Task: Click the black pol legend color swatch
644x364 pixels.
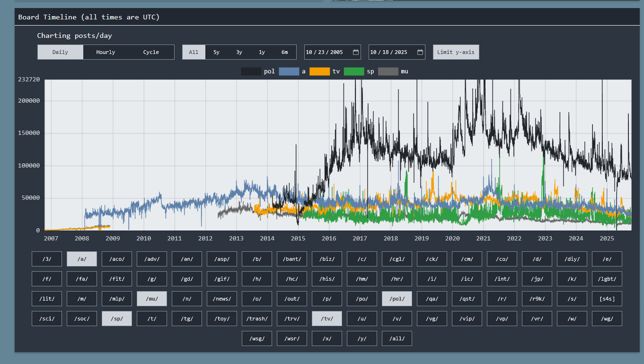Action: coord(251,71)
